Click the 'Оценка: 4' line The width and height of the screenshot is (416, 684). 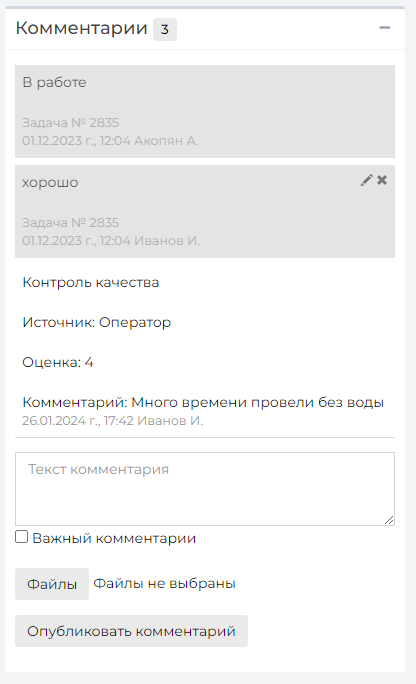coord(58,362)
